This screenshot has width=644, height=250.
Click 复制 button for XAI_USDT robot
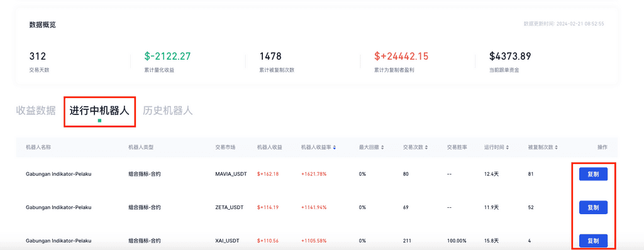pyautogui.click(x=593, y=241)
